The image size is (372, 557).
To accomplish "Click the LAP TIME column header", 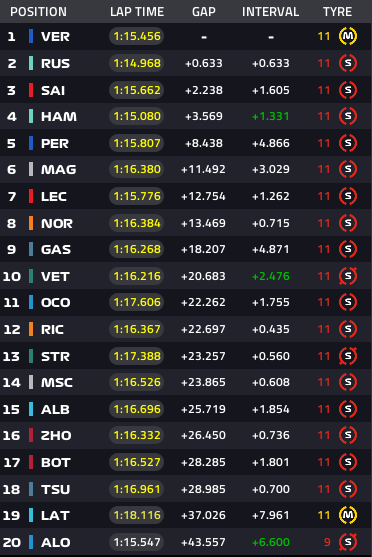I will click(x=137, y=12).
